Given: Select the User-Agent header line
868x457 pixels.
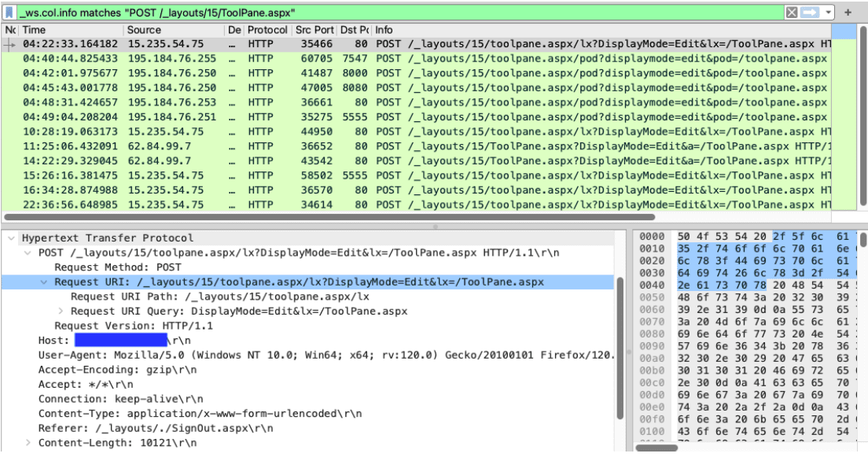Looking at the screenshot, I should tap(314, 355).
